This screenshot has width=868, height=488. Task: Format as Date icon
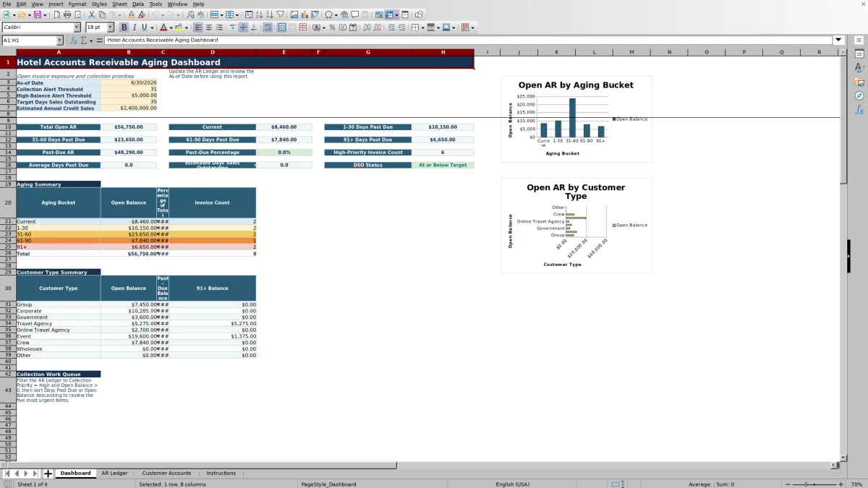[352, 27]
